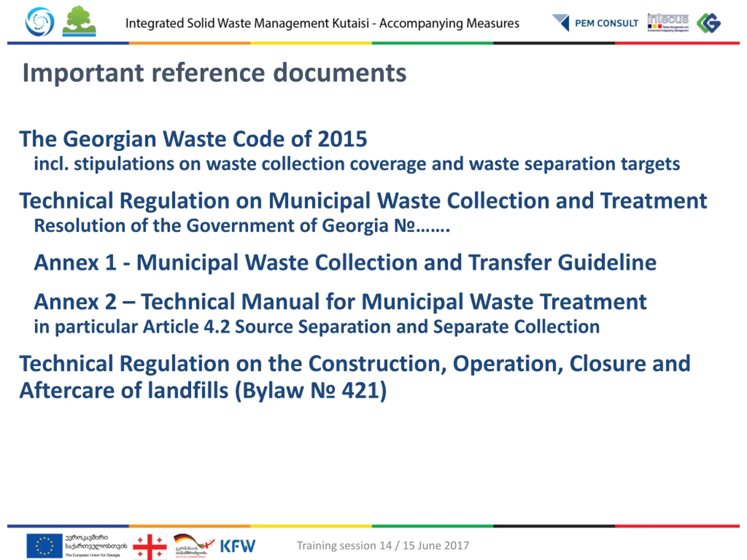Screen dimensions: 747x560
Task: Click the title 'Important reference documents'
Action: tap(214, 73)
